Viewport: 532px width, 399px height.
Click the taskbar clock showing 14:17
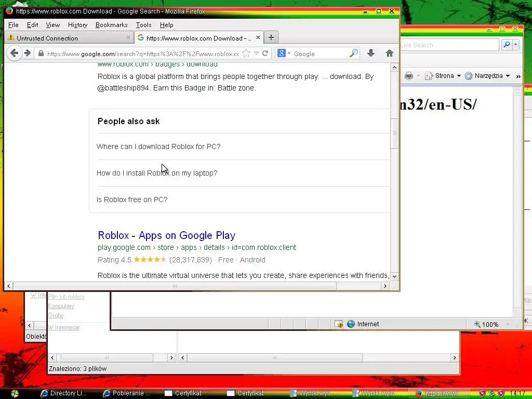point(518,394)
